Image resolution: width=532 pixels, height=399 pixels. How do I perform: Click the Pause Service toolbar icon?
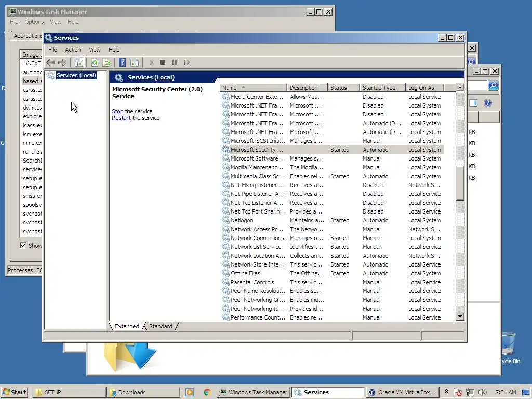[175, 62]
